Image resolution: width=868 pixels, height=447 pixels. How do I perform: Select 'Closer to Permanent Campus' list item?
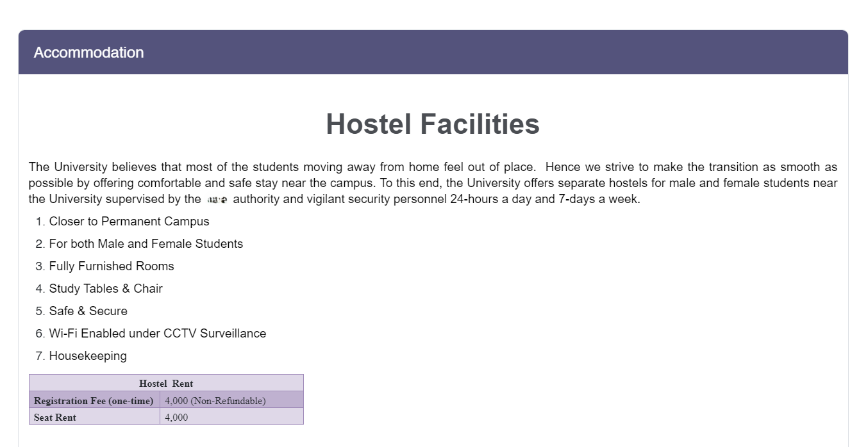[x=129, y=222]
